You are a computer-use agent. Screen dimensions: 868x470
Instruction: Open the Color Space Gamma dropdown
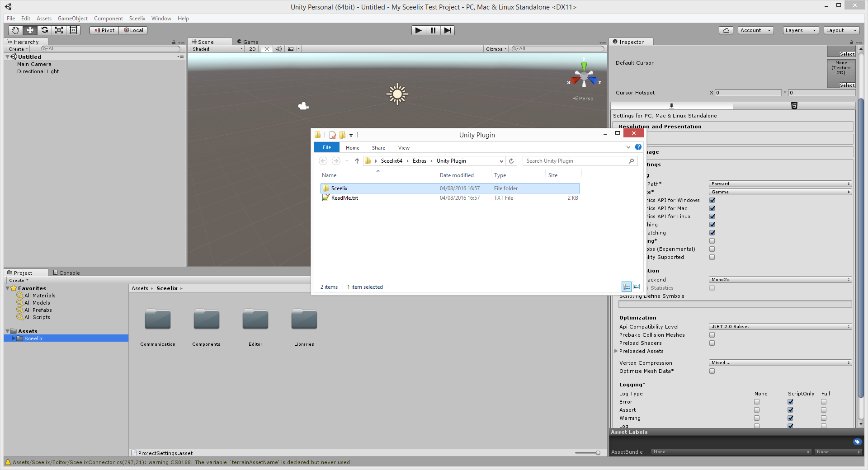[780, 192]
